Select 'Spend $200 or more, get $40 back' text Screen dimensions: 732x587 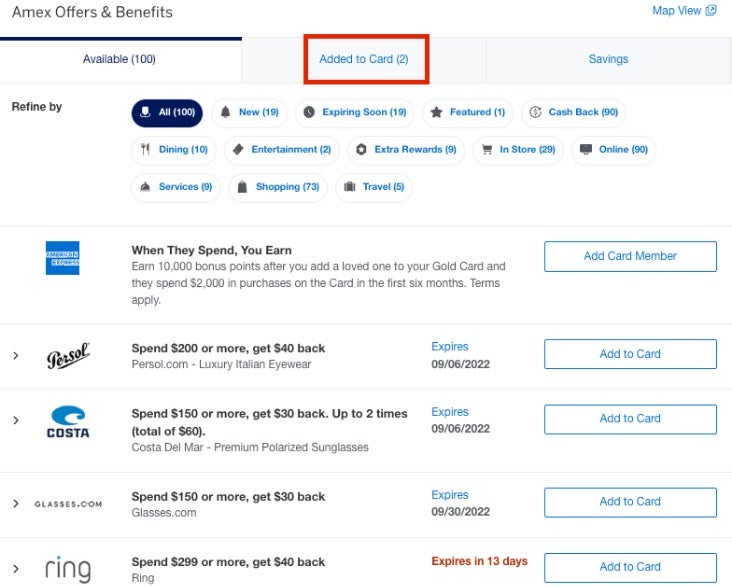(x=228, y=348)
